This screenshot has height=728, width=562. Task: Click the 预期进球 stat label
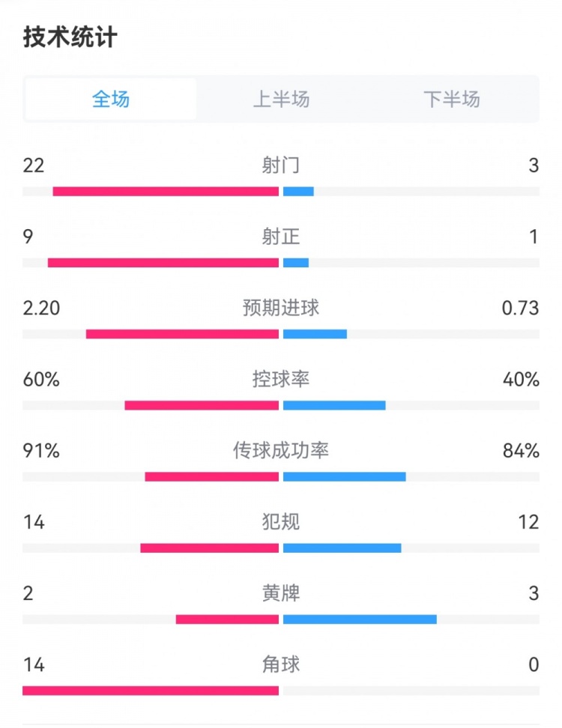click(281, 309)
